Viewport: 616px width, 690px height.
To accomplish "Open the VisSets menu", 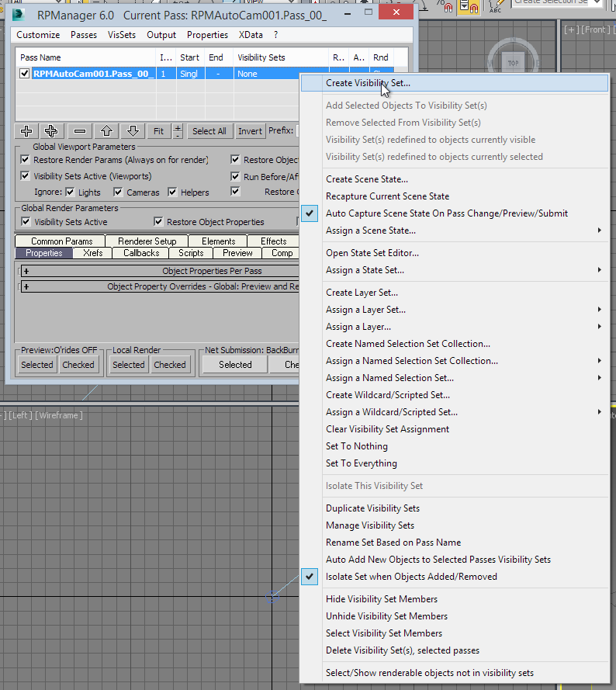I will pyautogui.click(x=121, y=35).
